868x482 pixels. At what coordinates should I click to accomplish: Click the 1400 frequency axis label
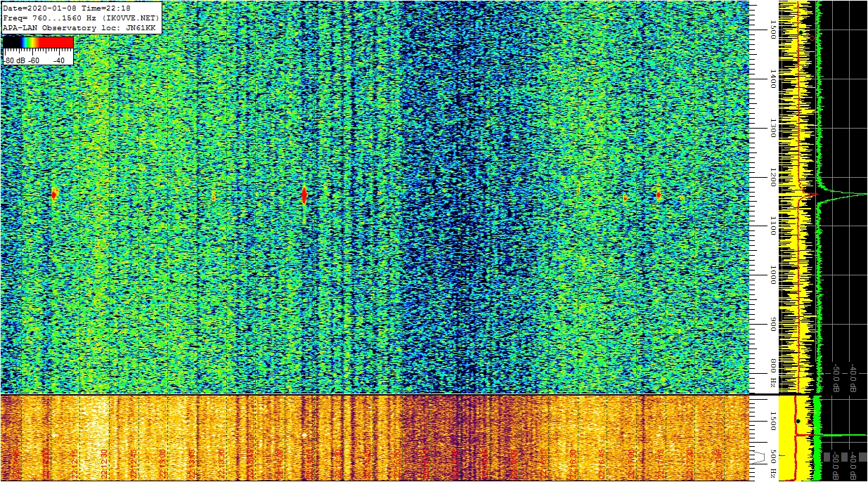point(773,79)
